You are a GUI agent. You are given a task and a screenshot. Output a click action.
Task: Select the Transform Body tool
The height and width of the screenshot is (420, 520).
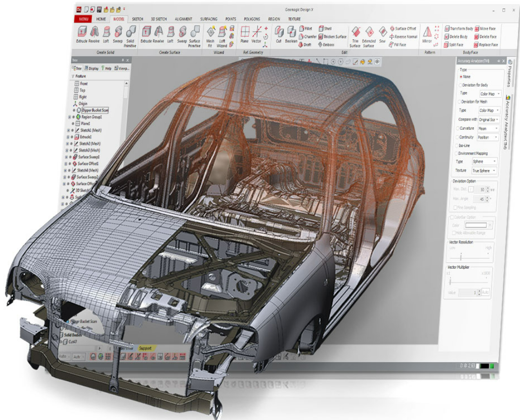pyautogui.click(x=459, y=29)
